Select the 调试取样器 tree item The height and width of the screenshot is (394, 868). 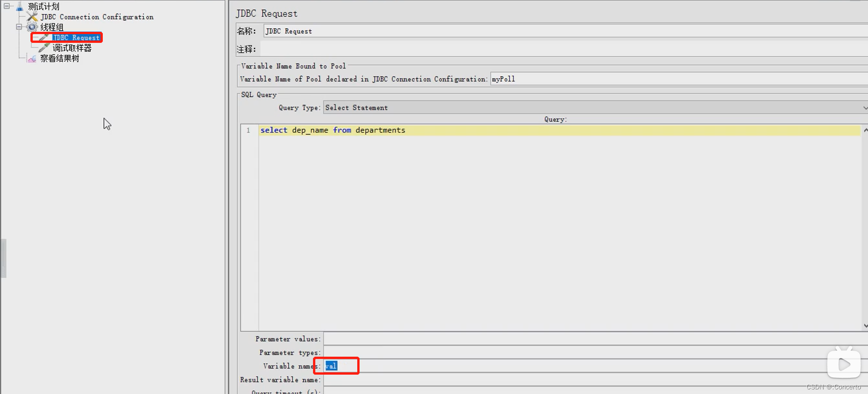tap(72, 48)
